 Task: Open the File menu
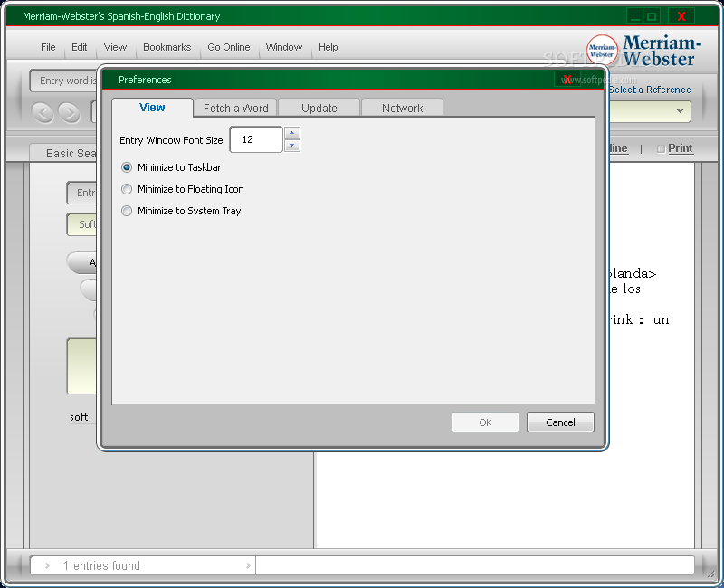[x=48, y=47]
